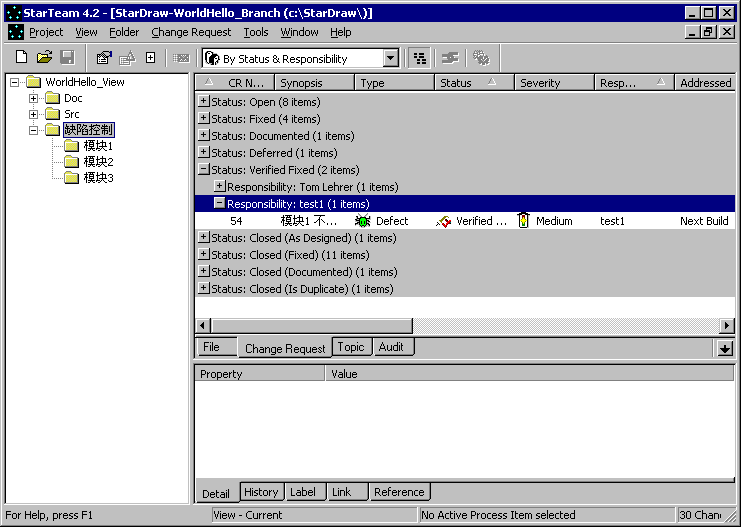
Task: Click the 模块1 folder icon
Action: tap(71, 146)
